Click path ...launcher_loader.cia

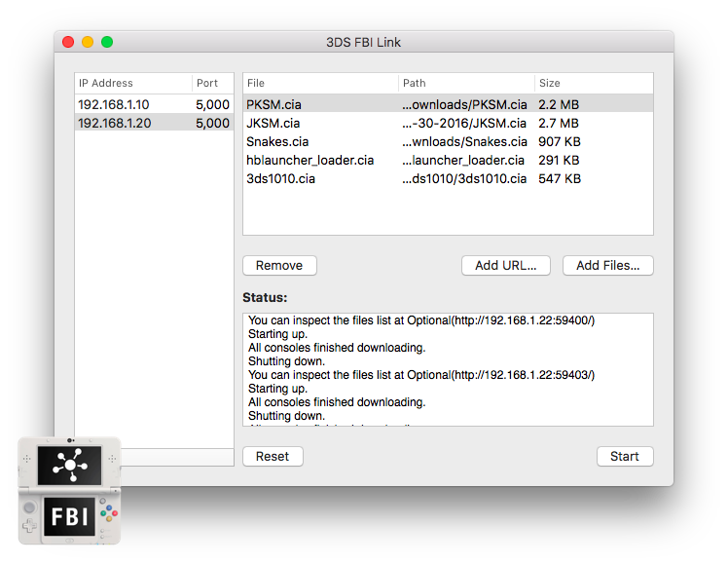pyautogui.click(x=463, y=161)
